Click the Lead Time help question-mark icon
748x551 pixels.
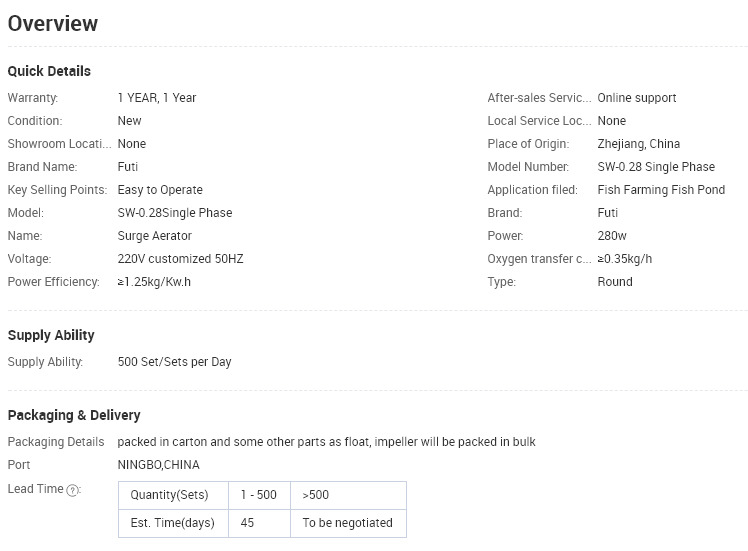72,490
